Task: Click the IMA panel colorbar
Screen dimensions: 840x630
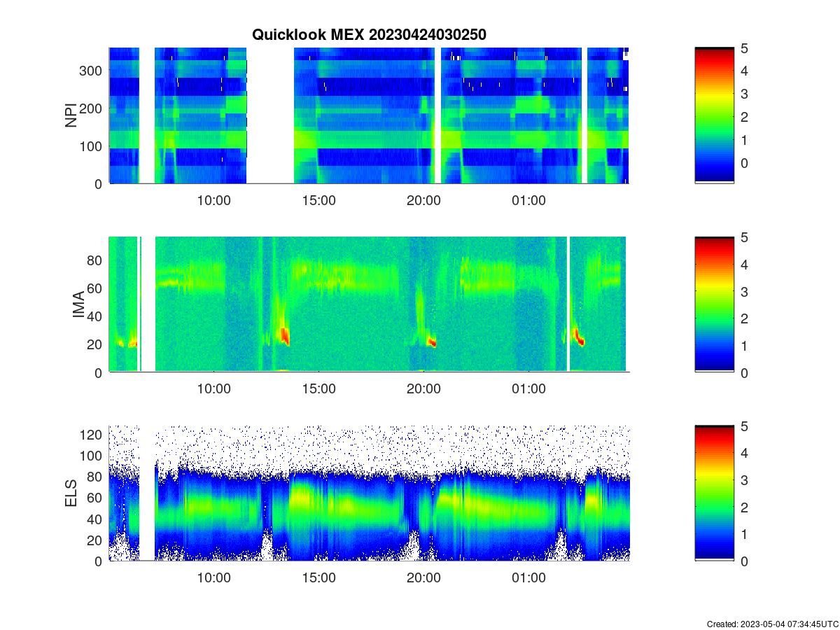Action: (x=714, y=304)
